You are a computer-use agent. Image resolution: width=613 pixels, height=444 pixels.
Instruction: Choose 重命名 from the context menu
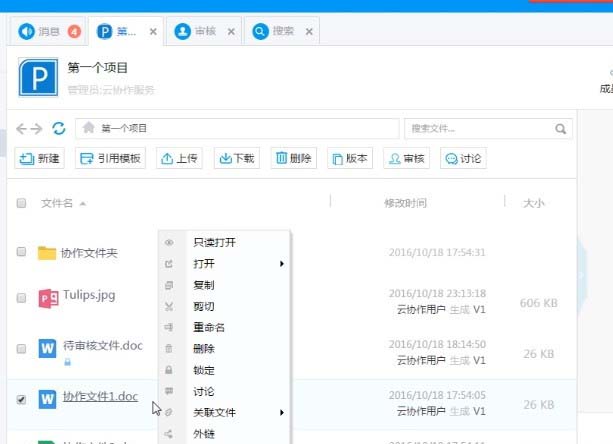coord(209,327)
